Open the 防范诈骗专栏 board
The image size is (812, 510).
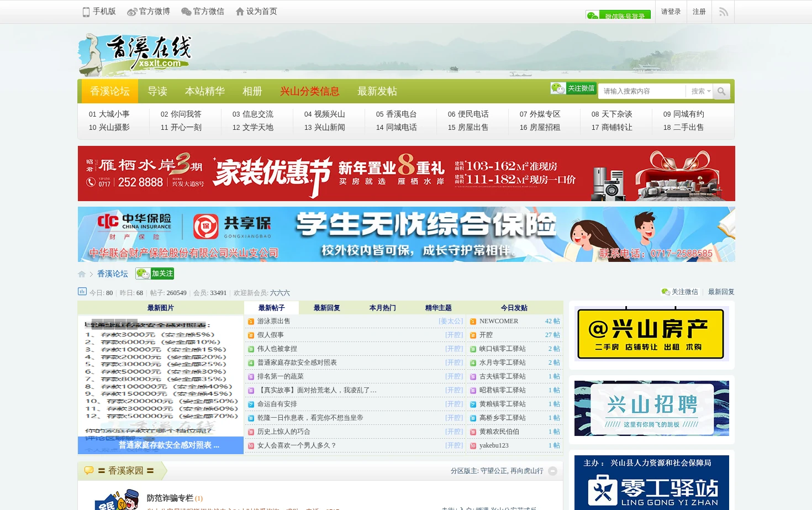[170, 498]
